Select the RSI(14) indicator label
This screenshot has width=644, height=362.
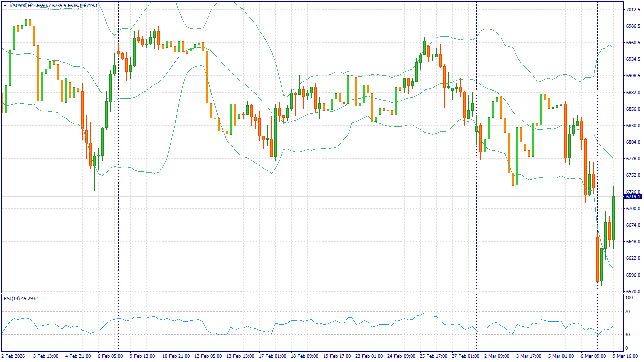pos(21,299)
